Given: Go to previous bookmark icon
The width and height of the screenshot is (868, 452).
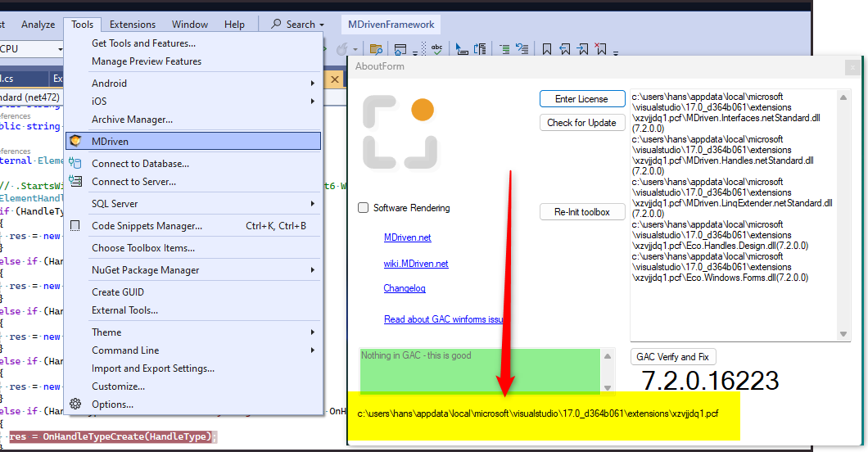Looking at the screenshot, I should coord(565,50).
